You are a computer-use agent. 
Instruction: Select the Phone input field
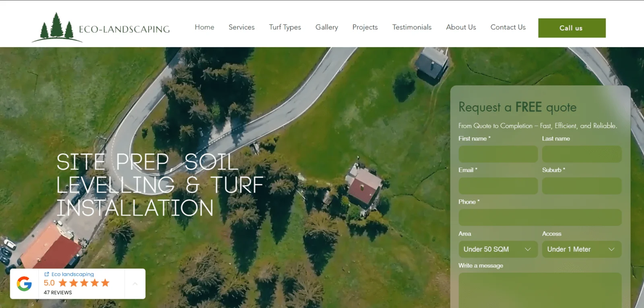pos(540,218)
